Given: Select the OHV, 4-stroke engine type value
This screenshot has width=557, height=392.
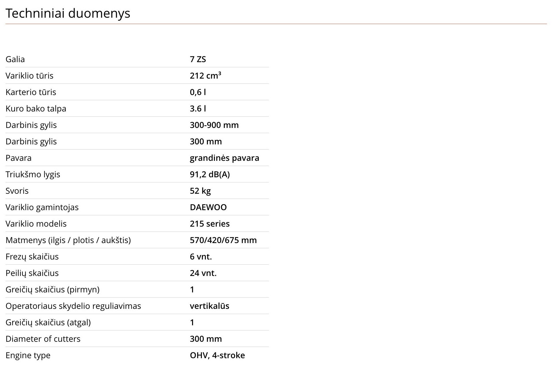Looking at the screenshot, I should pyautogui.click(x=217, y=355).
